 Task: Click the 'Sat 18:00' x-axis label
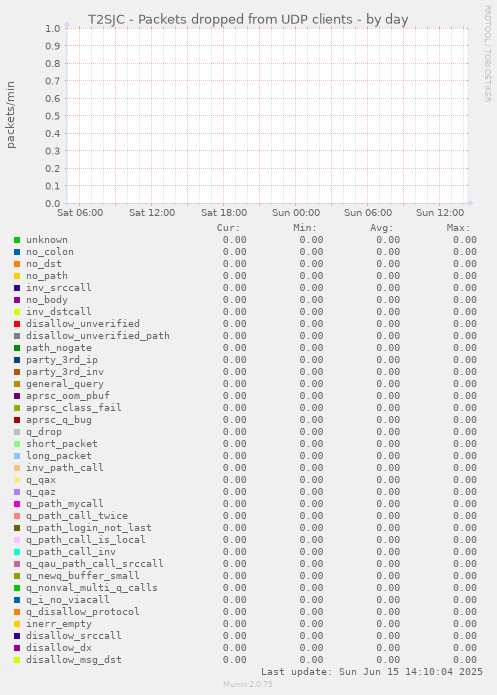[224, 213]
